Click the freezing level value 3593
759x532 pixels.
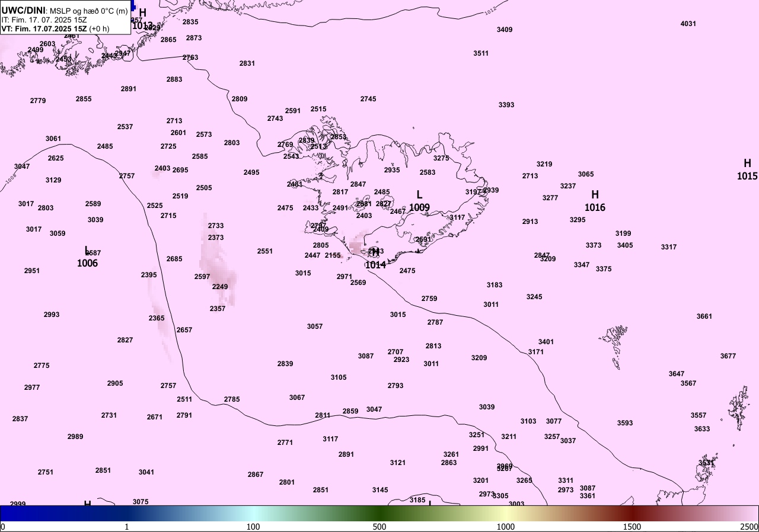pyautogui.click(x=625, y=423)
